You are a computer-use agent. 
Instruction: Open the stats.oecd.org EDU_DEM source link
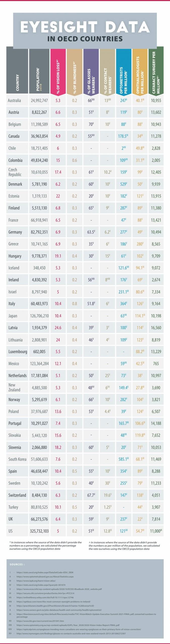[45, 572]
